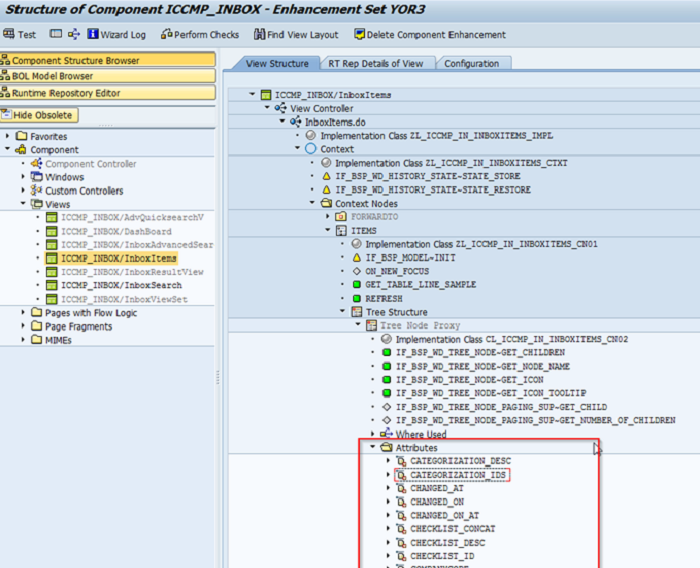Click the View Controller icon
The width and height of the screenshot is (700, 568).
coord(281,108)
